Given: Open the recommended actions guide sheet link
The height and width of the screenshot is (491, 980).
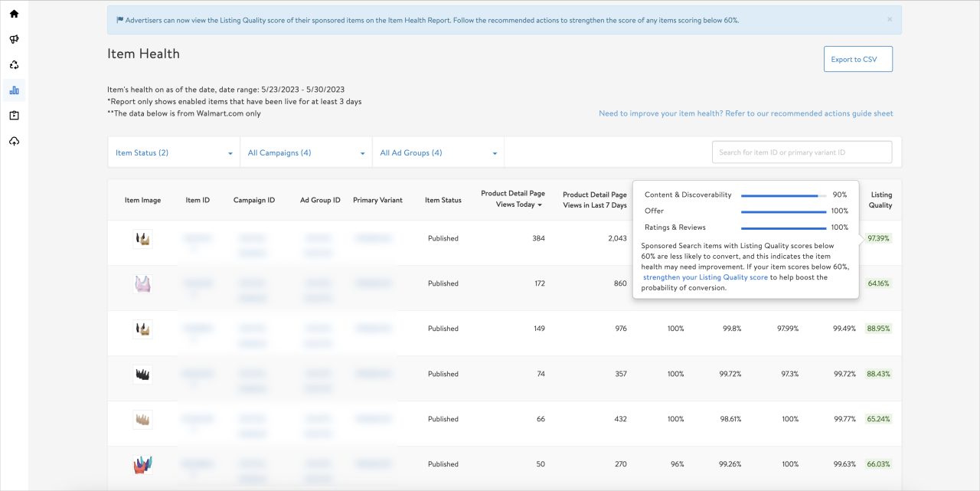Looking at the screenshot, I should [746, 113].
